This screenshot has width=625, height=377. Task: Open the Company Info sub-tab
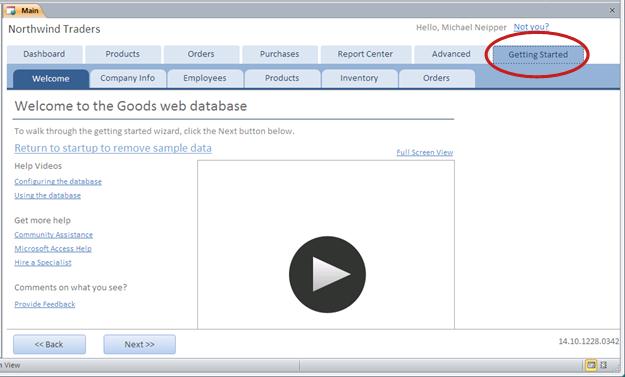128,79
